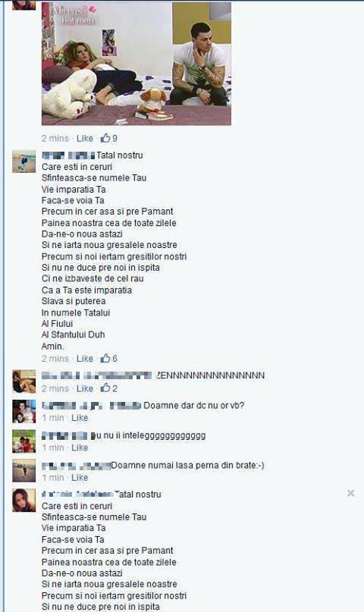The image size is (364, 612).
Task: Like the photo comment posted 2 mins ago
Action: [85, 139]
